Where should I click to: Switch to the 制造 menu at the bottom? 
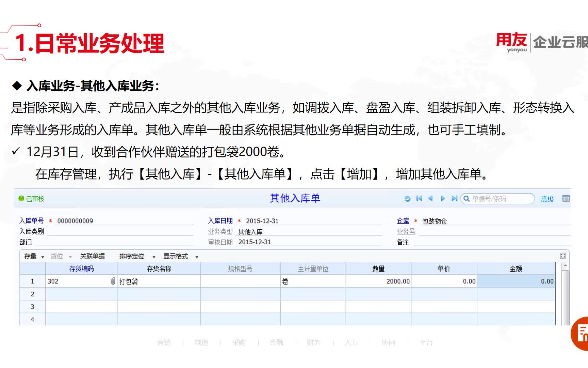[x=202, y=343]
